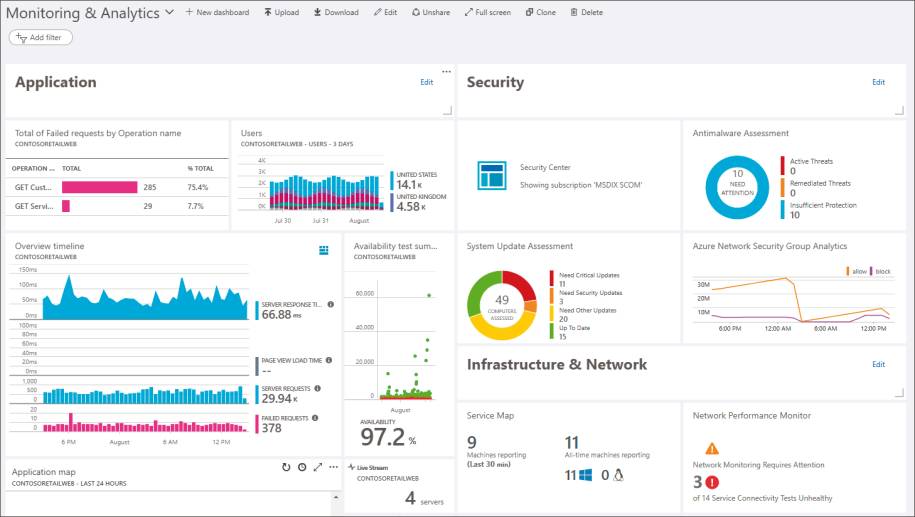Click the Edit pencil in top toolbar
915x517 pixels.
tap(385, 12)
